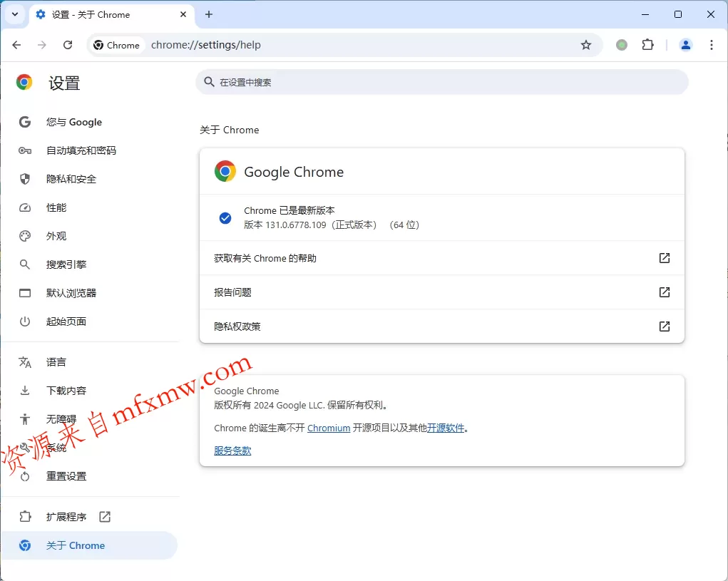
Task: Select the '设置 - 关于 Chrome' tab
Action: 111,14
